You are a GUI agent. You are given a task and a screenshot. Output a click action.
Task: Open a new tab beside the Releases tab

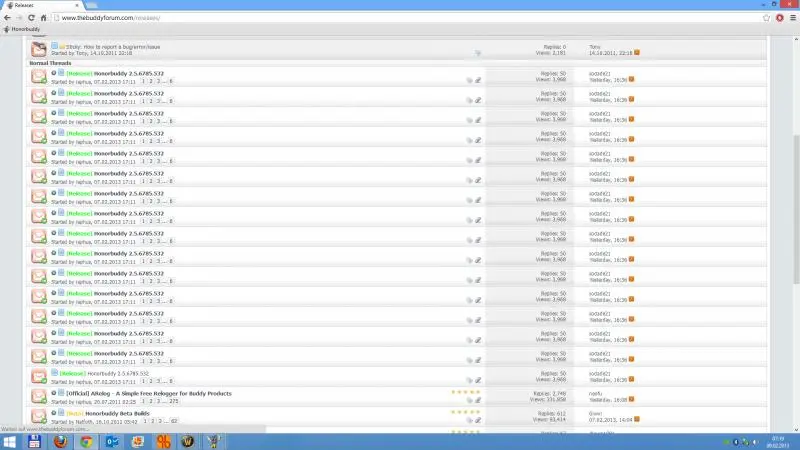(92, 5)
